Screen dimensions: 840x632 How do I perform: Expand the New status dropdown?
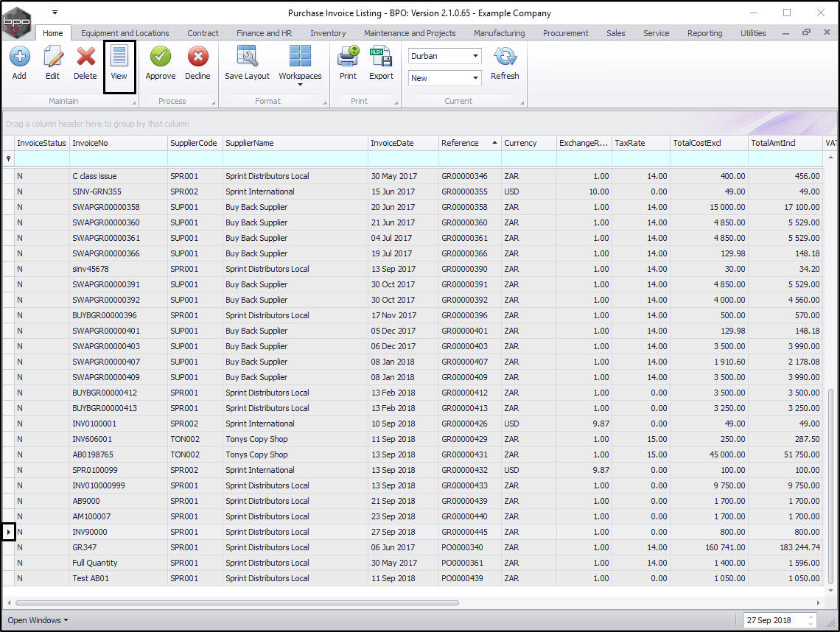point(475,78)
